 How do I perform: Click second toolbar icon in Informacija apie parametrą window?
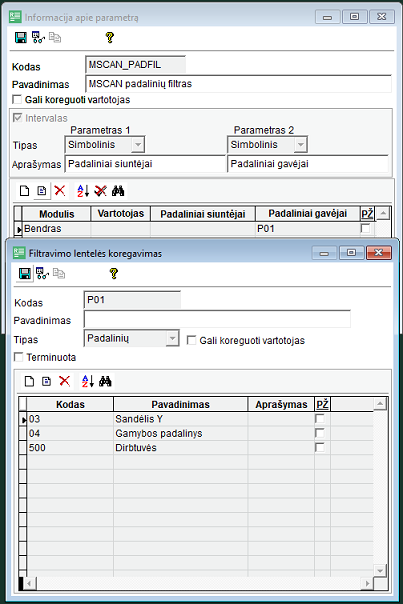[38, 37]
